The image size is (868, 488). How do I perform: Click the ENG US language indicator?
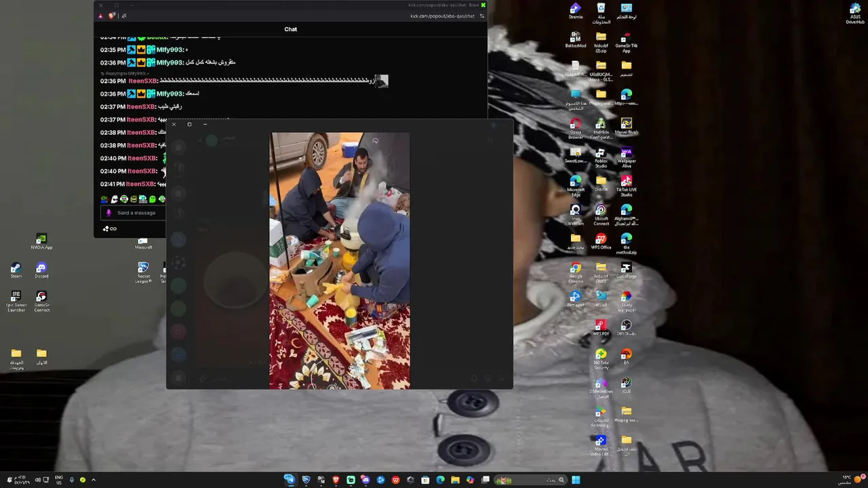[x=59, y=480]
